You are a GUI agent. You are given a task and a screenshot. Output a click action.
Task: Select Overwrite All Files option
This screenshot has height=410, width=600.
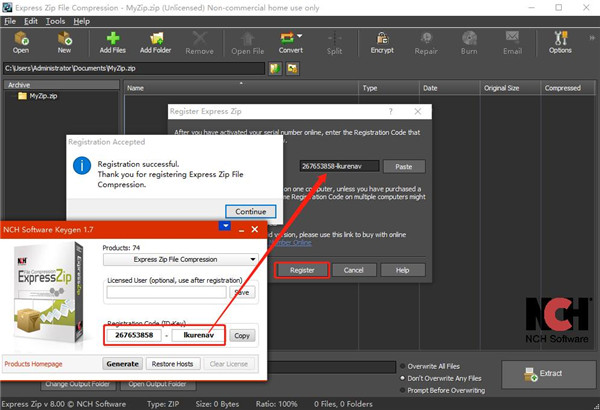(430, 366)
